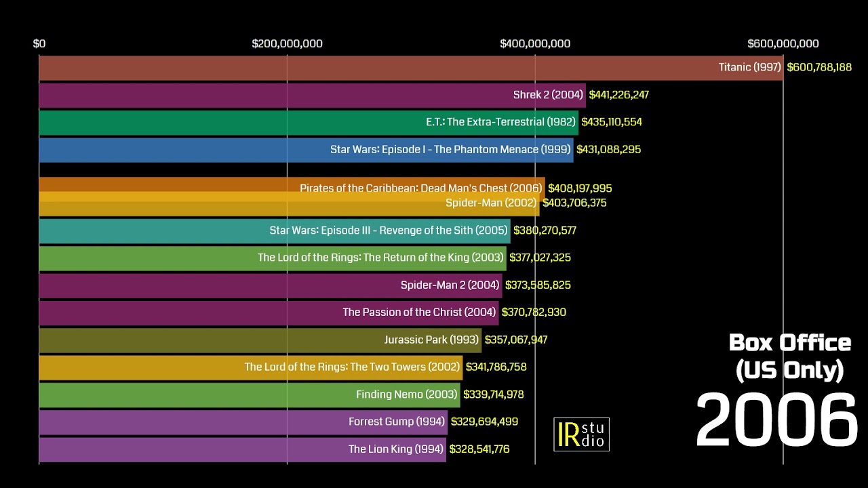This screenshot has height=488, width=868.
Task: Select the $403,706,375 value
Action: click(x=574, y=203)
